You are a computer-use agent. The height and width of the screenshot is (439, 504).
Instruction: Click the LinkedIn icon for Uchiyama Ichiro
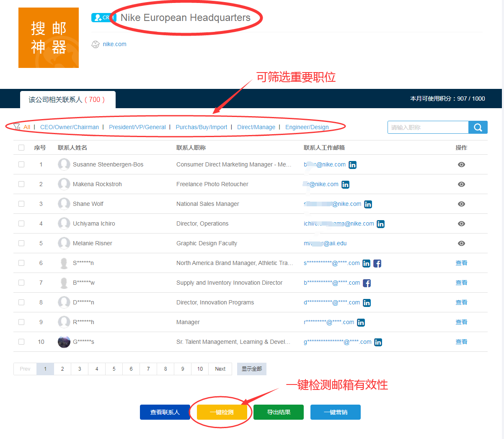380,224
